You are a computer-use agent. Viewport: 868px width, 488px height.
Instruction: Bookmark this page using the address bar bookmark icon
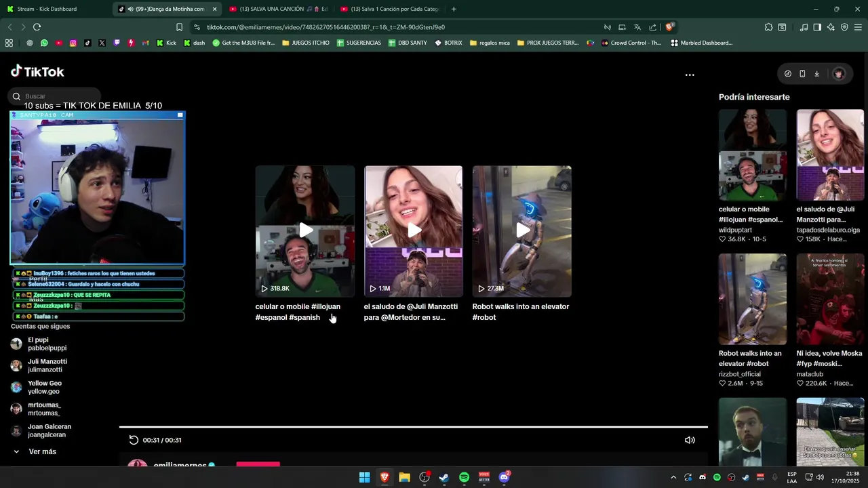[x=179, y=27]
